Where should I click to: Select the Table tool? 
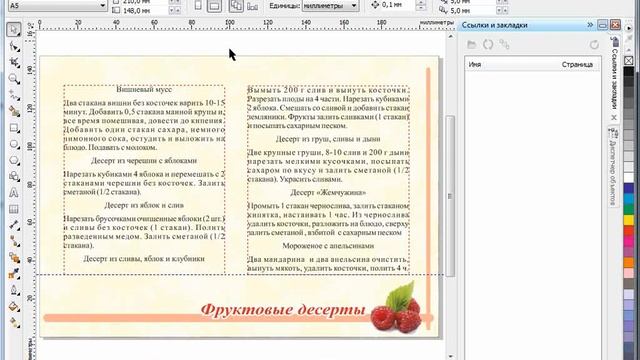pyautogui.click(x=13, y=209)
